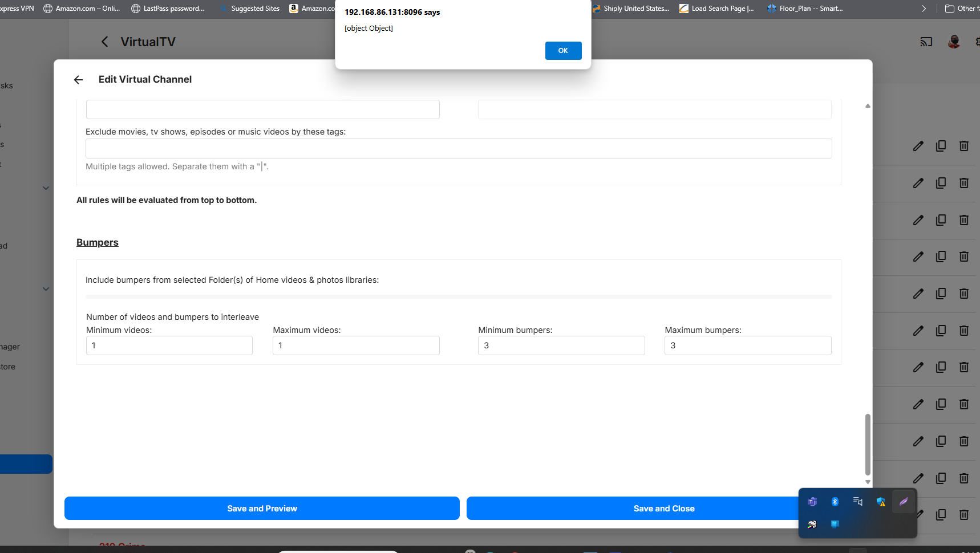Click the Maximum bumpers field

748,345
